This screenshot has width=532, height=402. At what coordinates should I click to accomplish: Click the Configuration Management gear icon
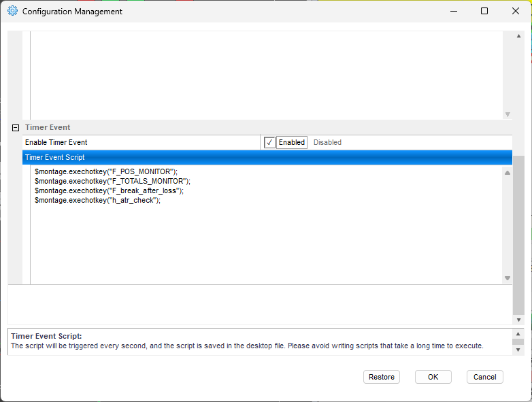(12, 12)
